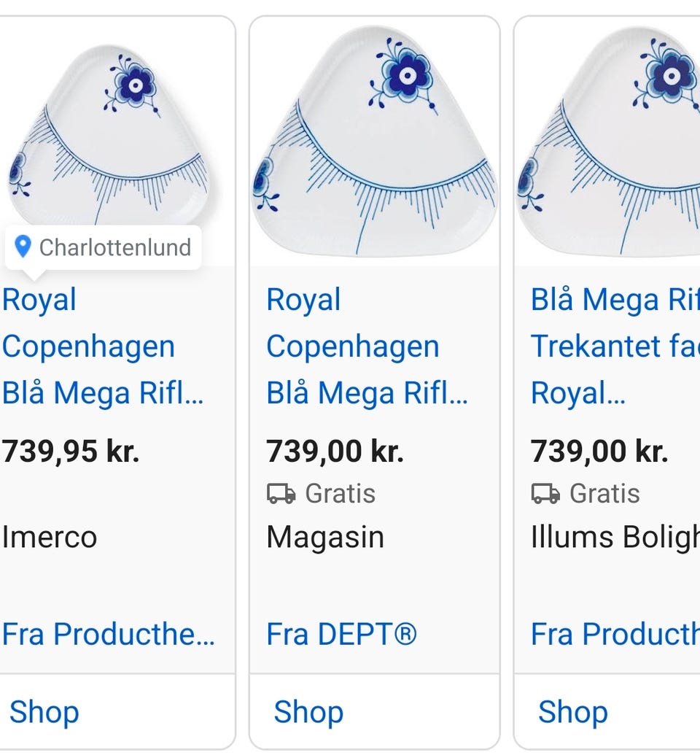The width and height of the screenshot is (700, 755).
Task: Click the Imerco store name
Action: coord(50,537)
